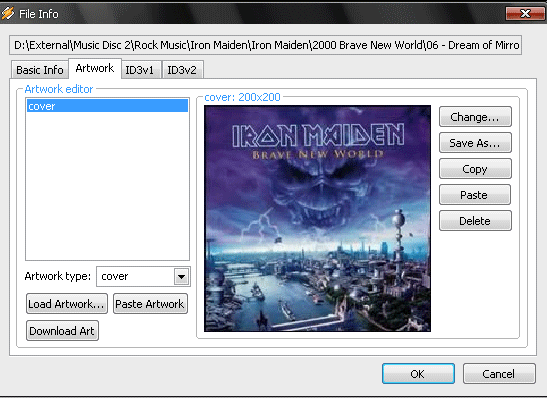Screen dimensions: 547x398
Task: Open the ID3v2 tab
Action: click(x=182, y=70)
